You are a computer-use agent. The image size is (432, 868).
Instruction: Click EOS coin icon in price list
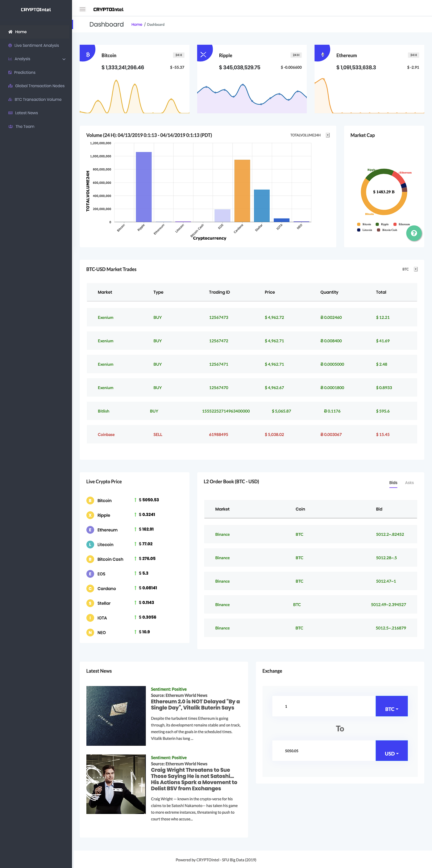click(x=90, y=573)
